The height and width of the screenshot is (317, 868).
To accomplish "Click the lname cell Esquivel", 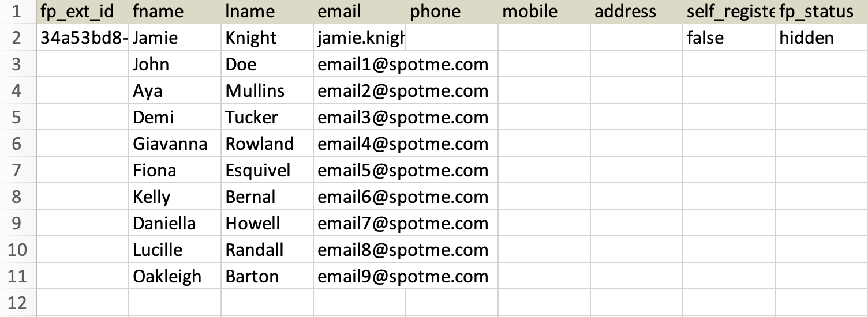I will coord(267,171).
